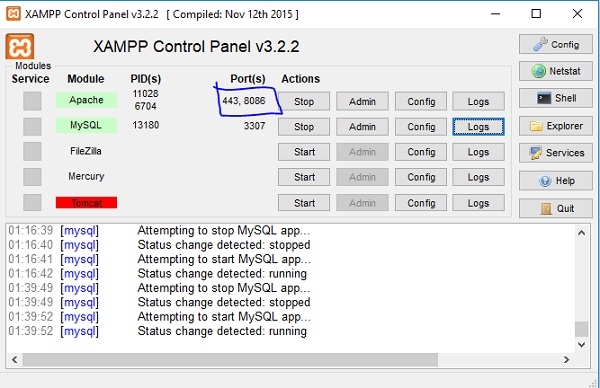This screenshot has width=600, height=388.
Task: Open MySQL Admin page
Action: tap(362, 127)
